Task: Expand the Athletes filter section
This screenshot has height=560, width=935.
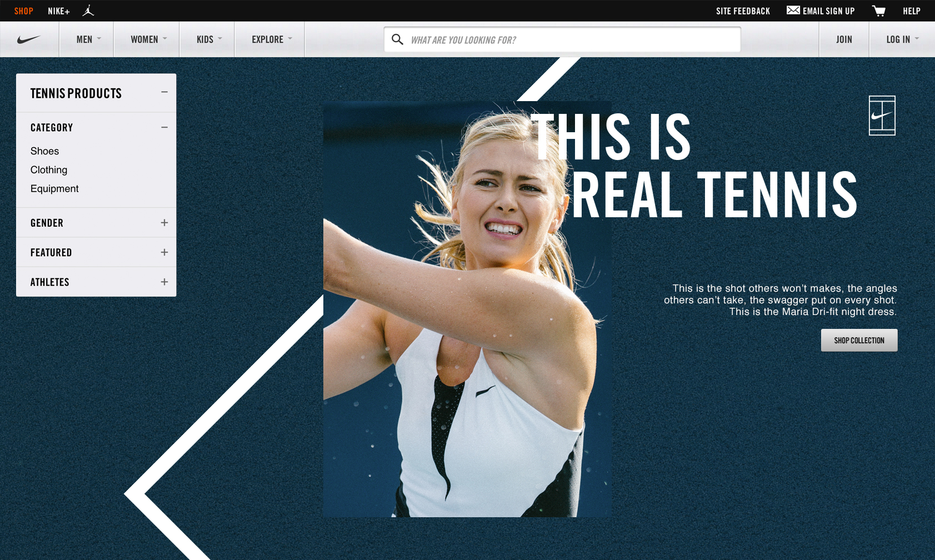Action: (164, 282)
